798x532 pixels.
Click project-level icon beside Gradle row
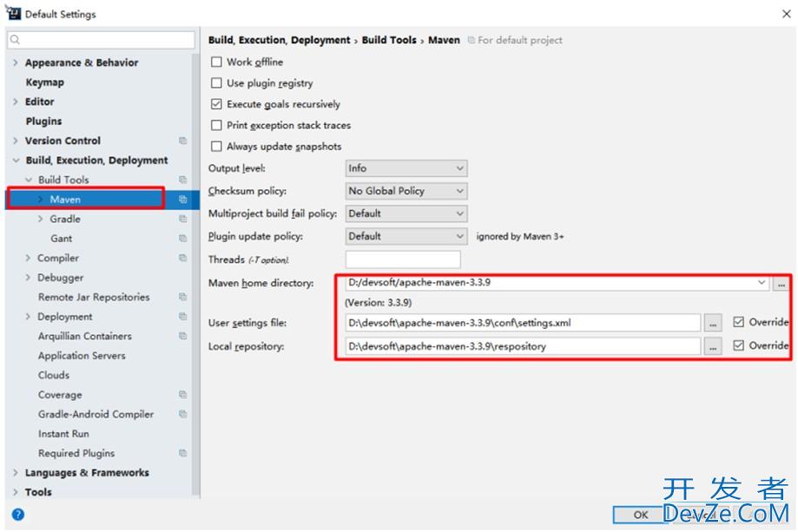tap(182, 219)
